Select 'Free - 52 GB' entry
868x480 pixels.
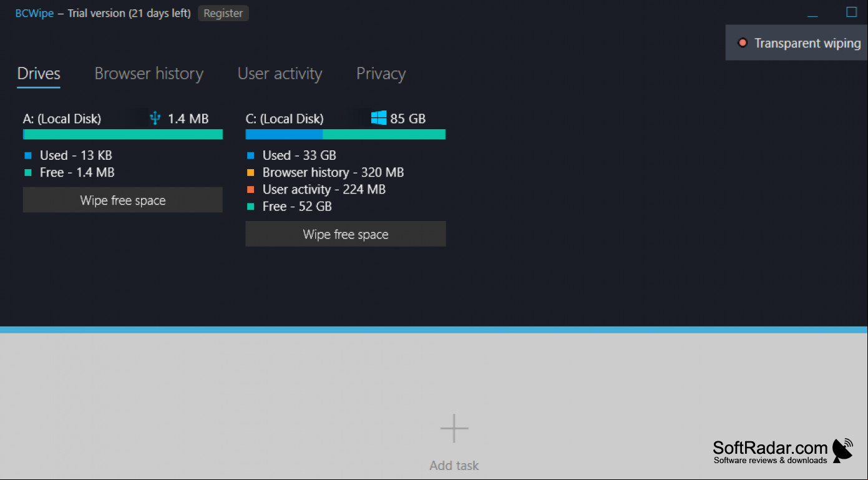(x=297, y=207)
